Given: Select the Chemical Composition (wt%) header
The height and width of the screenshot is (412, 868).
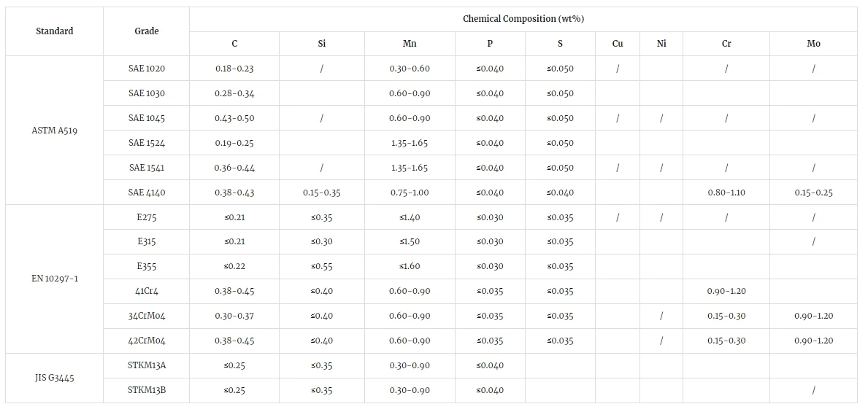Looking at the screenshot, I should [523, 19].
